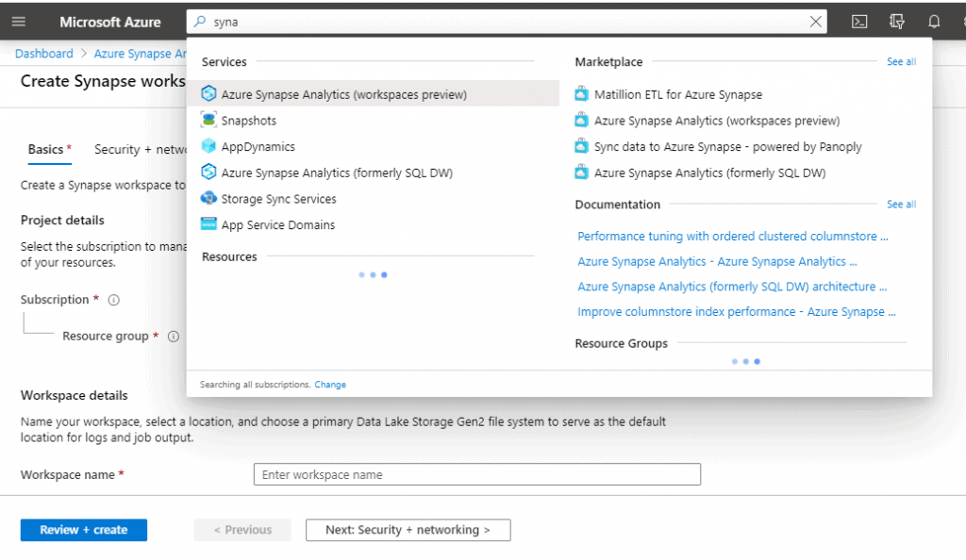
Task: Click See all next to Marketplace
Action: 900,62
